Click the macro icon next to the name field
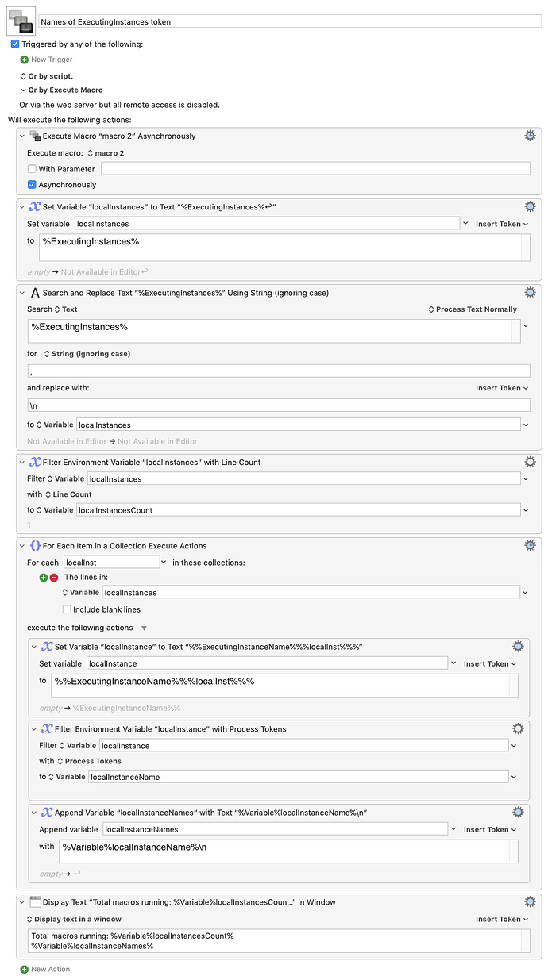Image resolution: width=548 pixels, height=980 pixels. 21,21
